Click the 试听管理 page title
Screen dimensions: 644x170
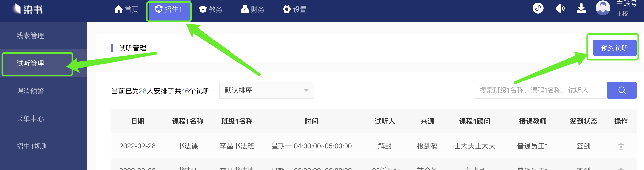tap(133, 48)
